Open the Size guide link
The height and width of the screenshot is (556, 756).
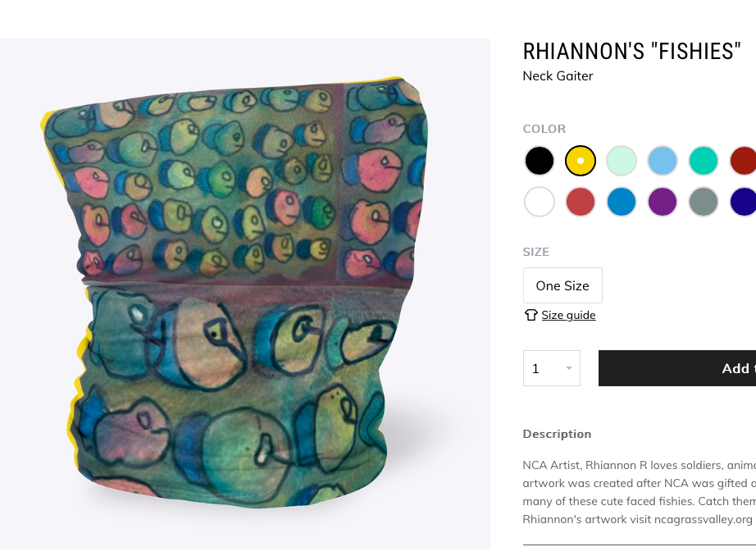(x=568, y=315)
